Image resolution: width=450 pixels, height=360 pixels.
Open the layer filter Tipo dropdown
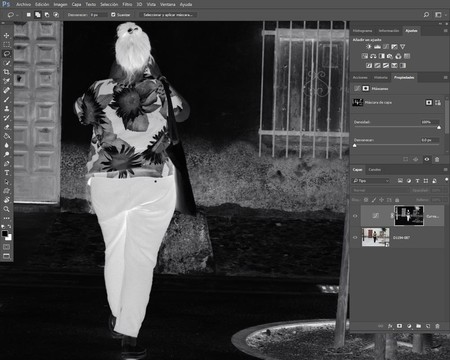tap(371, 181)
